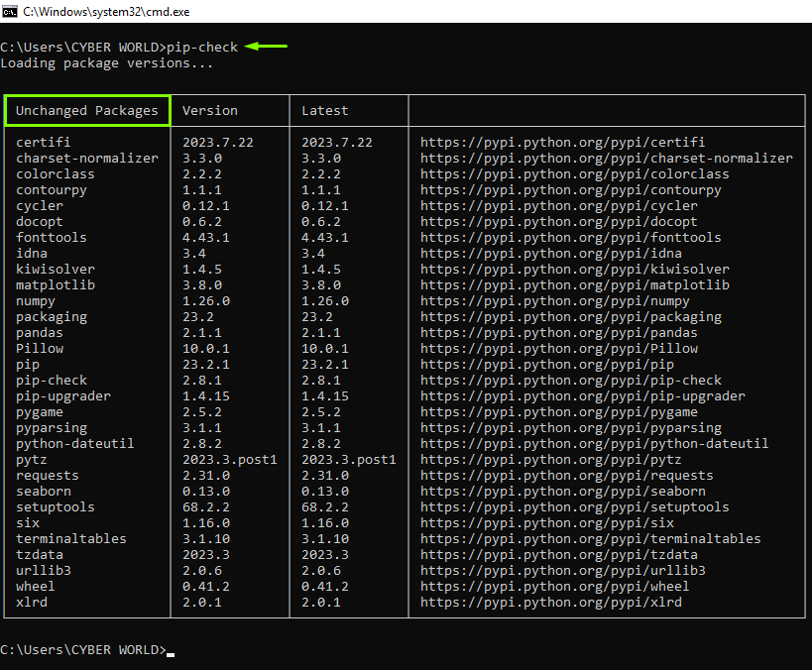Click the 'Latest' column header
The height and width of the screenshot is (670, 812).
324,111
